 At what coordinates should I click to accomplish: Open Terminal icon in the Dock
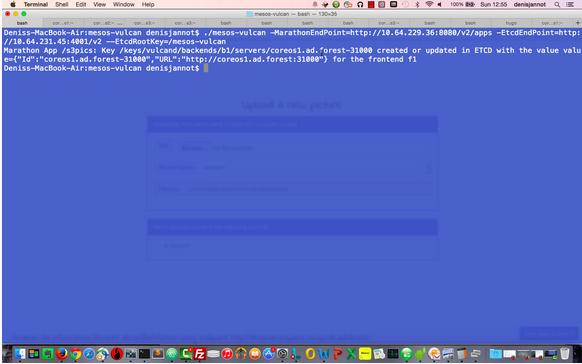[144, 354]
